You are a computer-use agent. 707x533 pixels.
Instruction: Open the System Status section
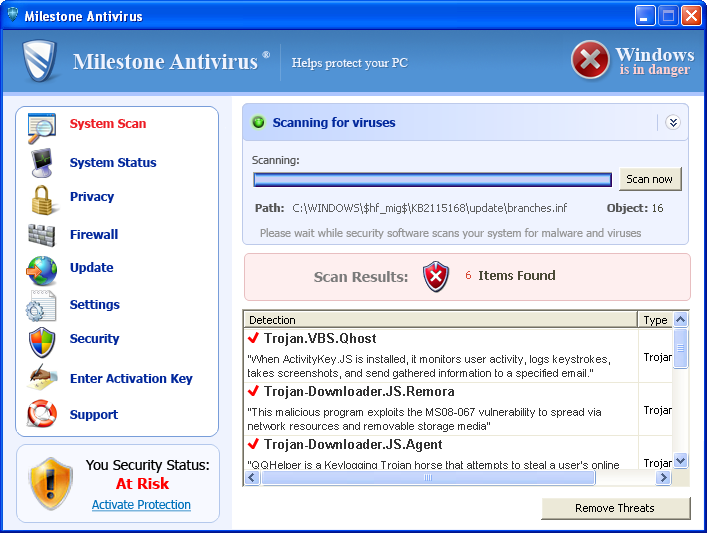point(113,162)
